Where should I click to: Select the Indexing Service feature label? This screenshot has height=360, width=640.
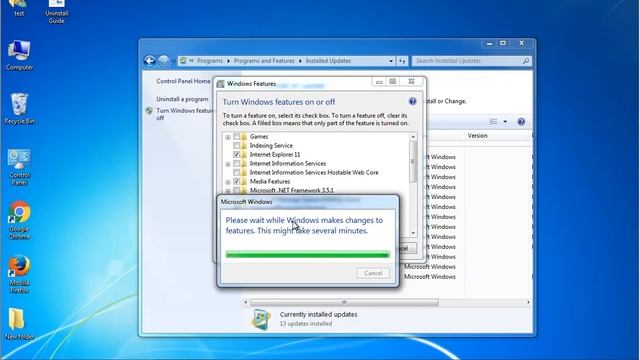(271, 145)
